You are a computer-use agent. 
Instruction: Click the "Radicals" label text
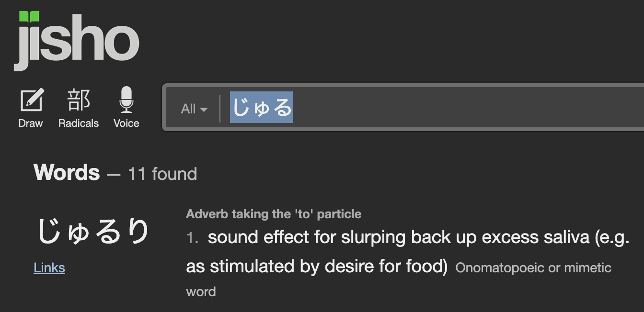click(79, 123)
